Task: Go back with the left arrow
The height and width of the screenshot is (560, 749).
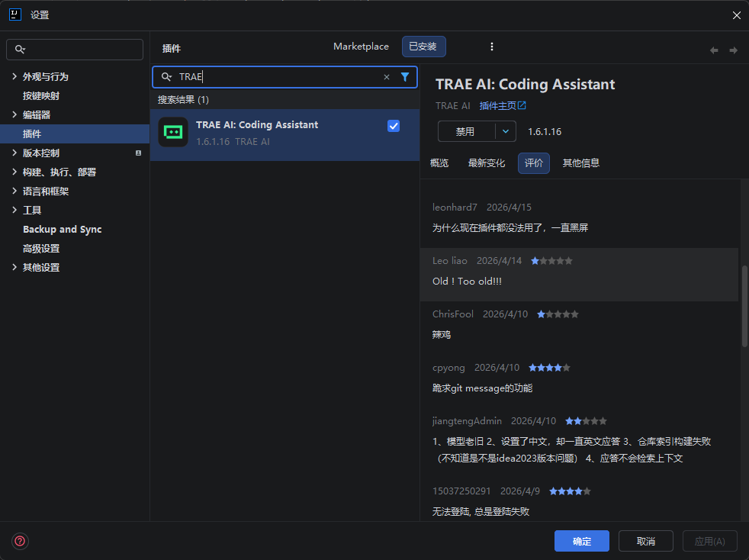Action: [x=714, y=50]
